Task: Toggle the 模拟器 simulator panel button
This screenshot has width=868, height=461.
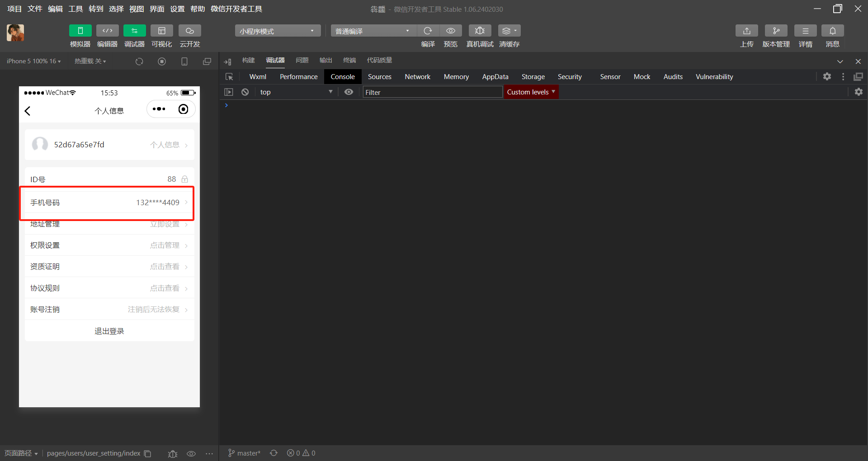Action: click(x=80, y=31)
